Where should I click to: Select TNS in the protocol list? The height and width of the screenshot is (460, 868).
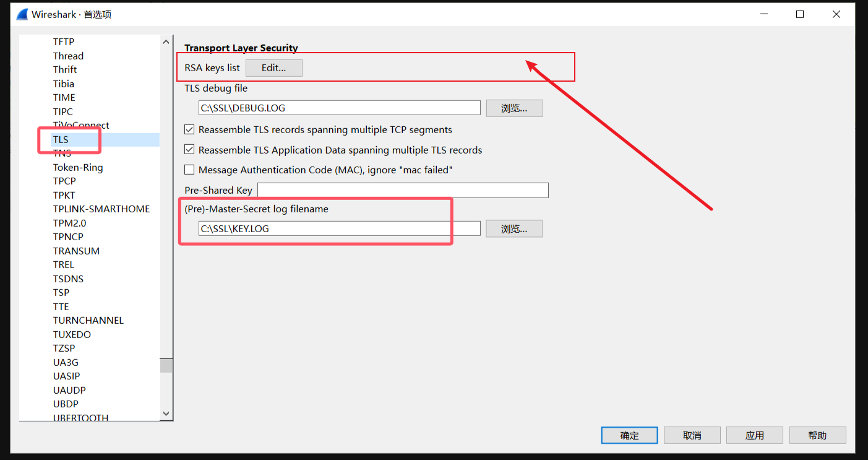pos(62,154)
